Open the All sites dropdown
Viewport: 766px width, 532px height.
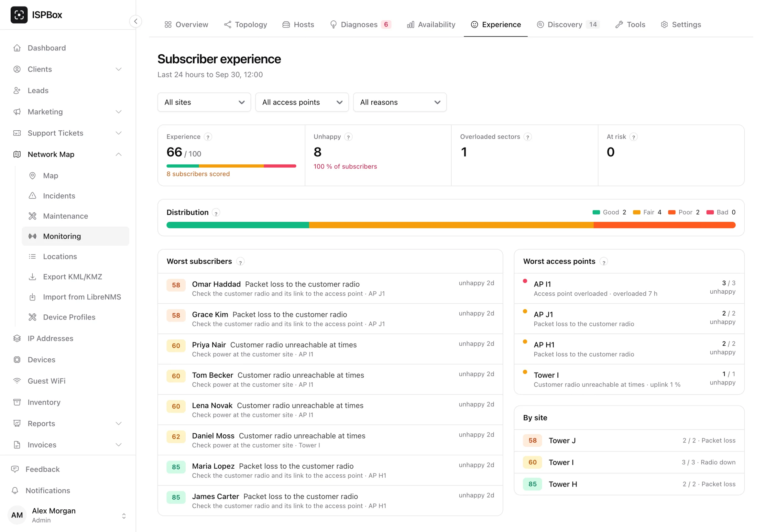[x=204, y=102]
